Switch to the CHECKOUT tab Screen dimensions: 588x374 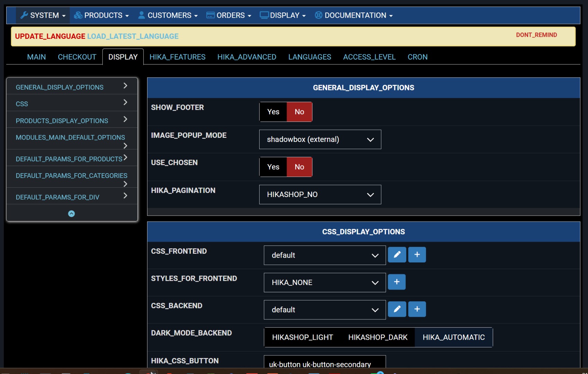[77, 57]
